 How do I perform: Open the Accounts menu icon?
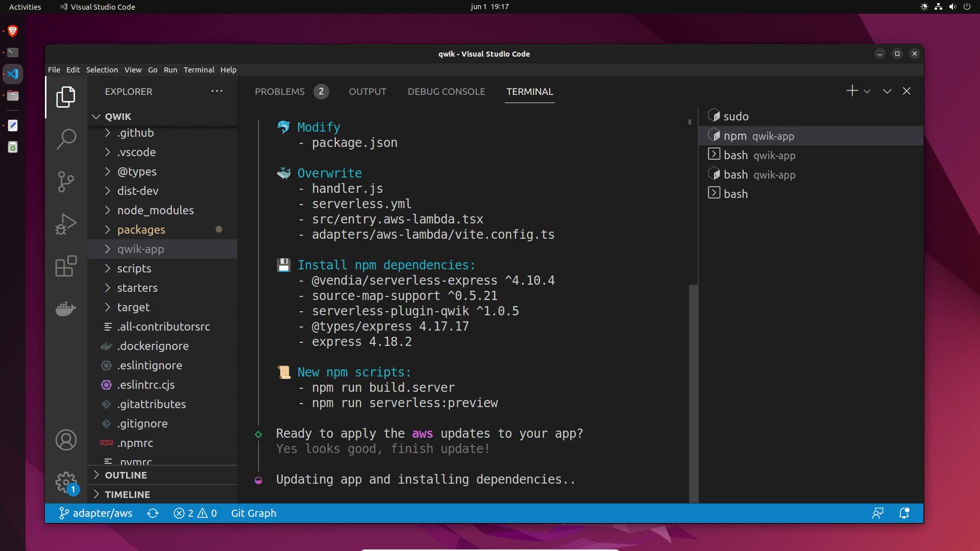[x=66, y=440]
